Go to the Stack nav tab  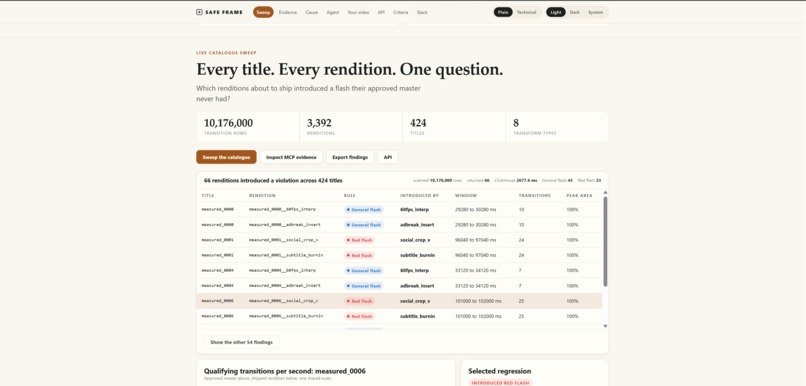(x=422, y=12)
